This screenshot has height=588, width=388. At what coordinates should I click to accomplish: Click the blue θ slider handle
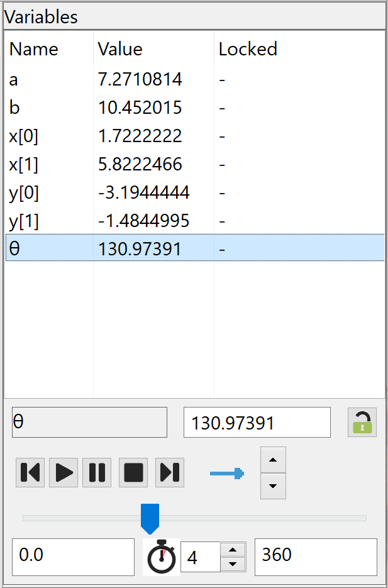(x=150, y=517)
